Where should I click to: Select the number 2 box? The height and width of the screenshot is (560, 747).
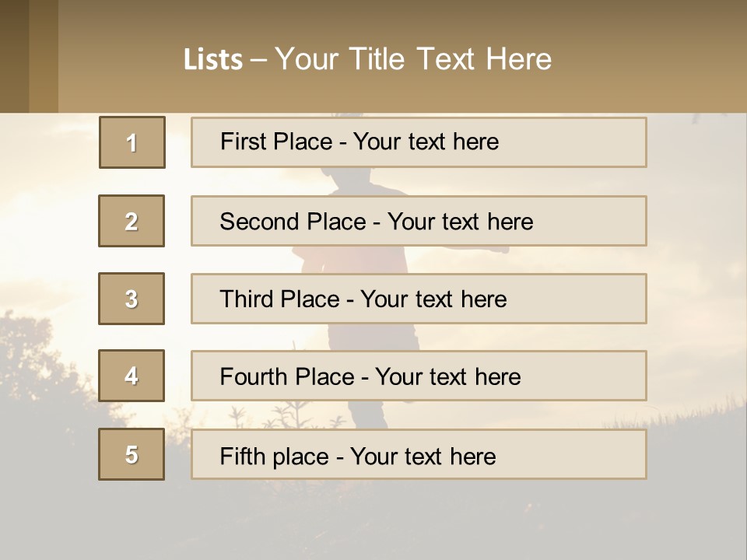coord(132,221)
